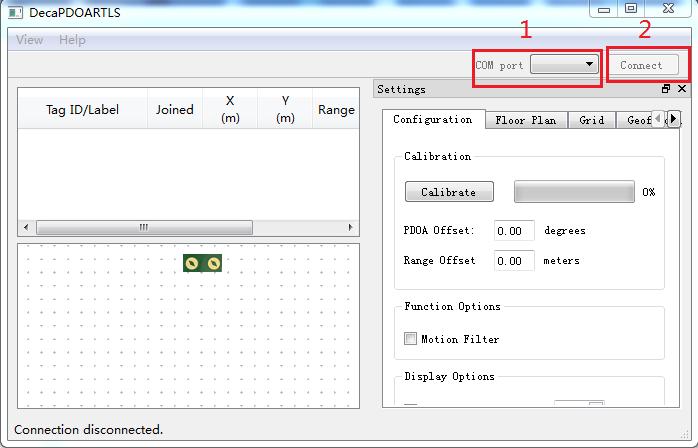Screen dimensions: 698x448
Task: Open the Help menu
Action: pyautogui.click(x=72, y=40)
